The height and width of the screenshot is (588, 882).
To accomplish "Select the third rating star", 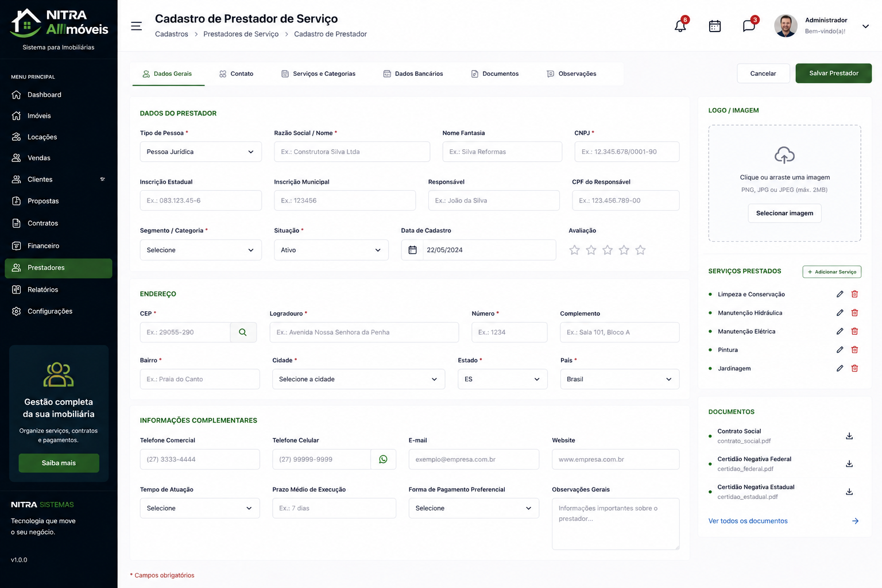I will click(x=608, y=250).
